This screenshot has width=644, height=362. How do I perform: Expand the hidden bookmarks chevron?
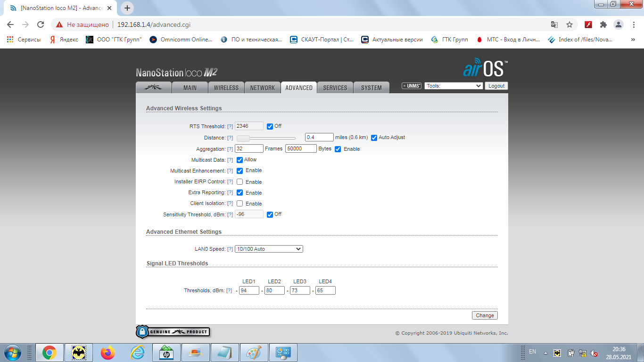tap(633, 40)
